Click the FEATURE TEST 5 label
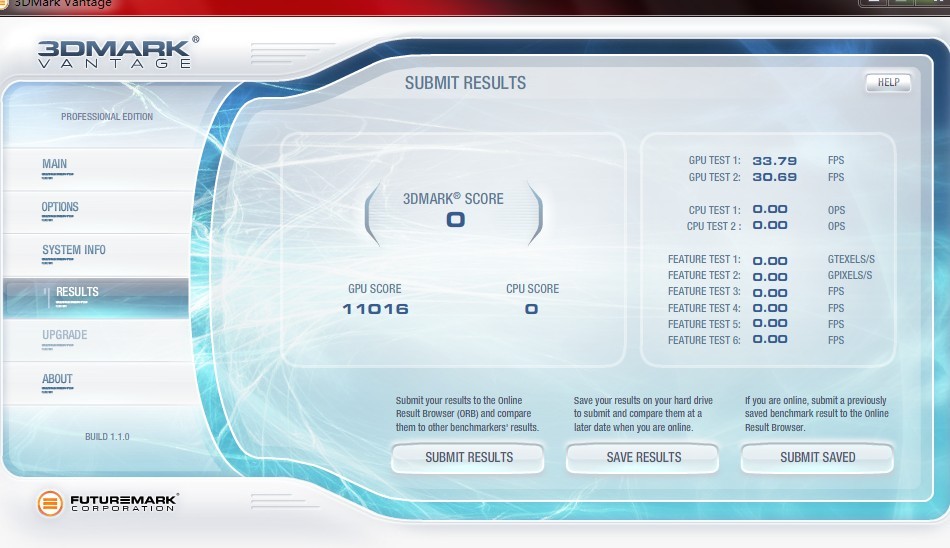This screenshot has height=548, width=950. point(704,324)
